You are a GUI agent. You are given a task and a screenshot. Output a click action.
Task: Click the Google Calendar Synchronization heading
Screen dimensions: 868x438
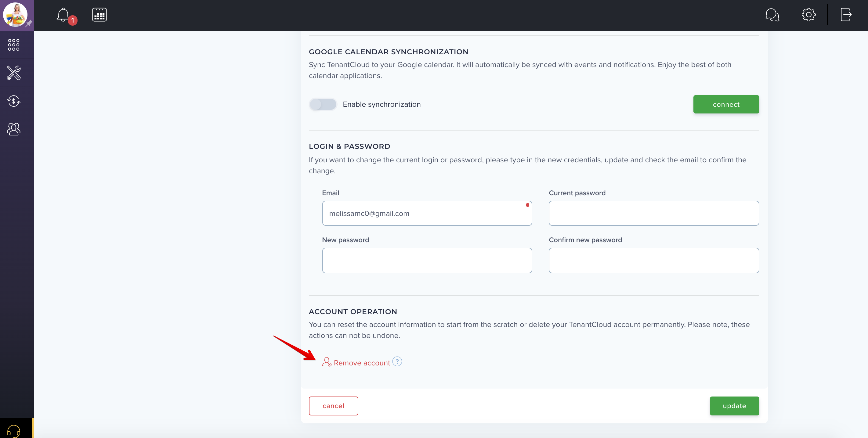coord(389,52)
